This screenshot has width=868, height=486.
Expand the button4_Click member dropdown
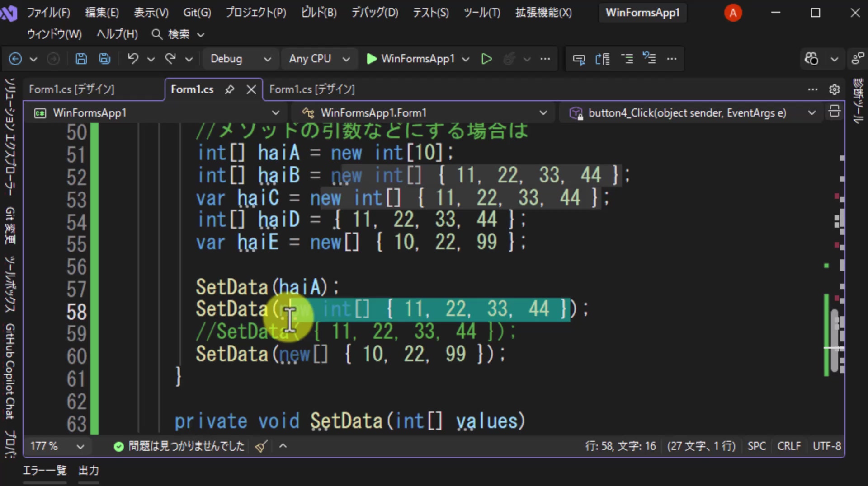click(693, 113)
